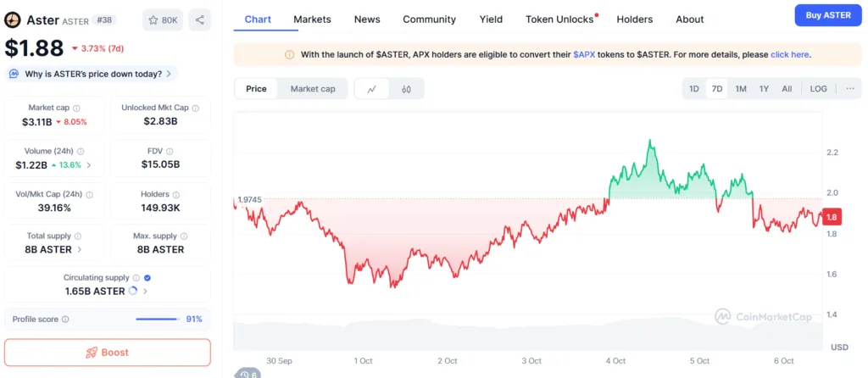
Task: Toggle LOG scale on the chart
Action: tap(818, 89)
